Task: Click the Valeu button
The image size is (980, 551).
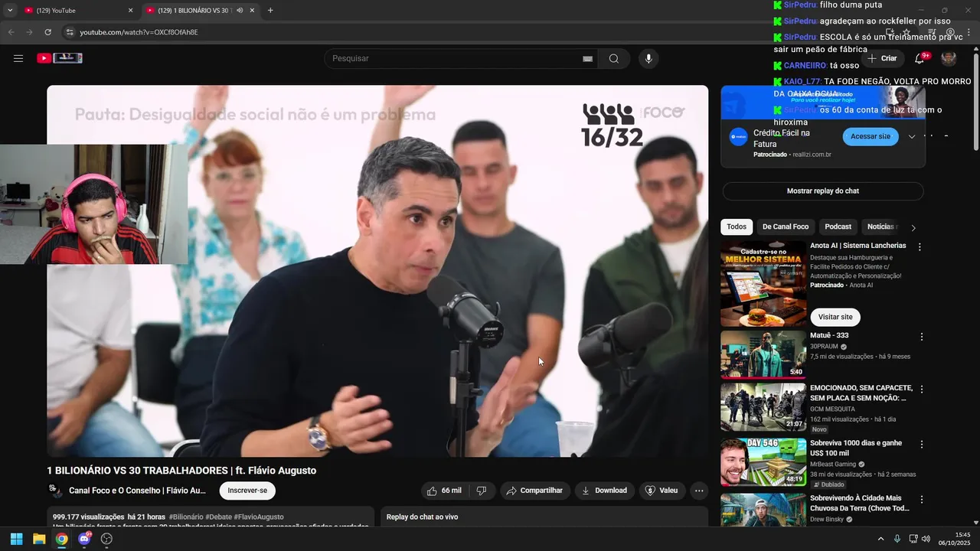Action: coord(661,491)
